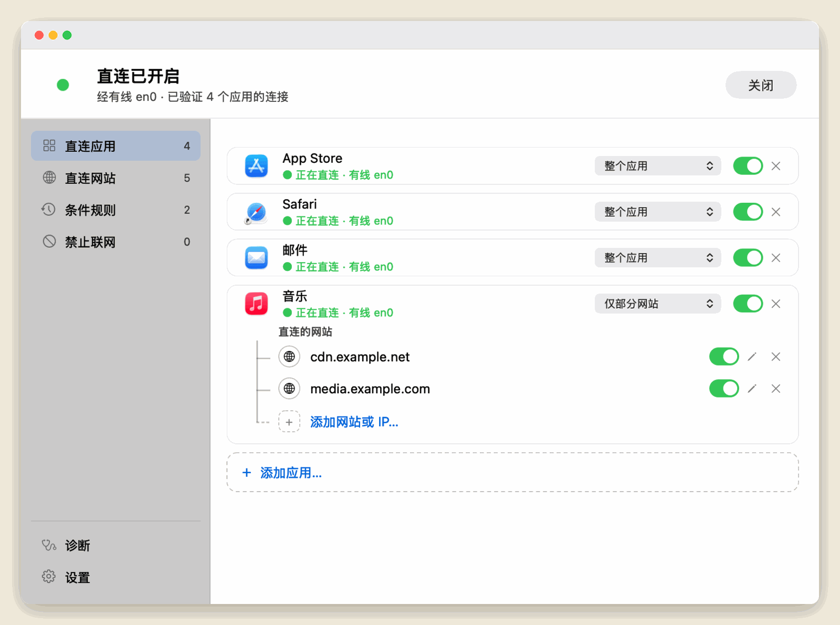Open Safari 整个应用 scope dropdown
The height and width of the screenshot is (625, 840).
(x=657, y=212)
